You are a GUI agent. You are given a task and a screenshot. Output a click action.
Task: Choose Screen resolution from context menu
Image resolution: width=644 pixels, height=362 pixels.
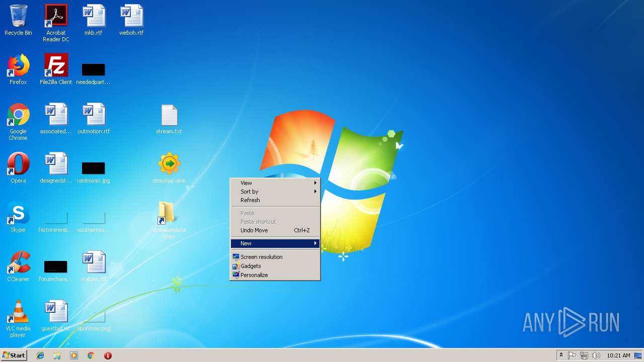coord(275,257)
